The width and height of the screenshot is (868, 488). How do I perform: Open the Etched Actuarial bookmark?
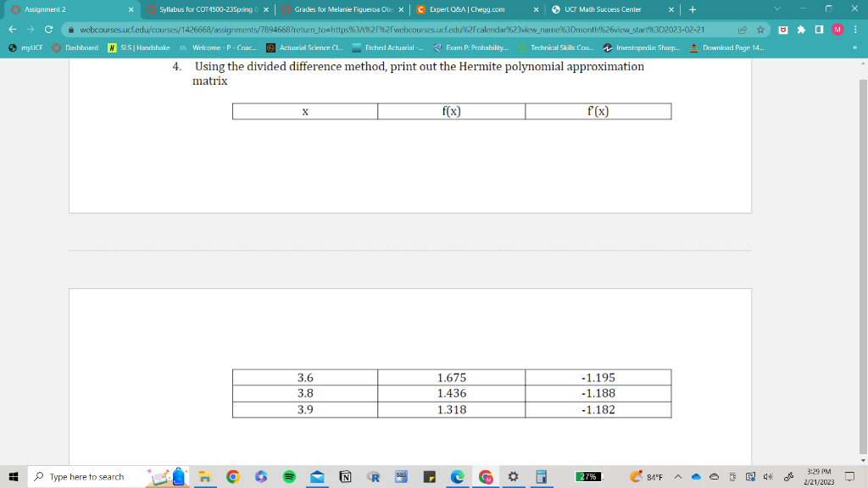coord(387,47)
